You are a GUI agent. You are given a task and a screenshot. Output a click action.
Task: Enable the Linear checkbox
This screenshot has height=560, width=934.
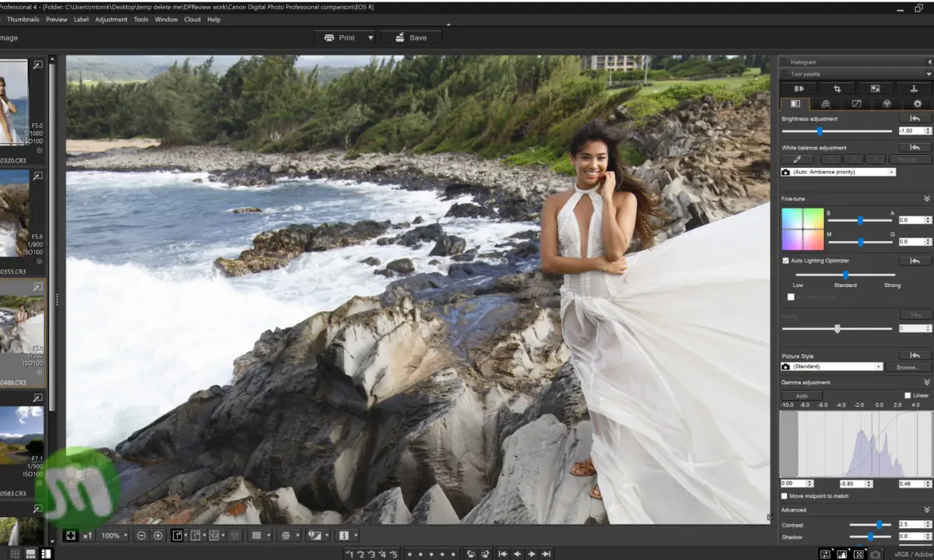point(908,395)
